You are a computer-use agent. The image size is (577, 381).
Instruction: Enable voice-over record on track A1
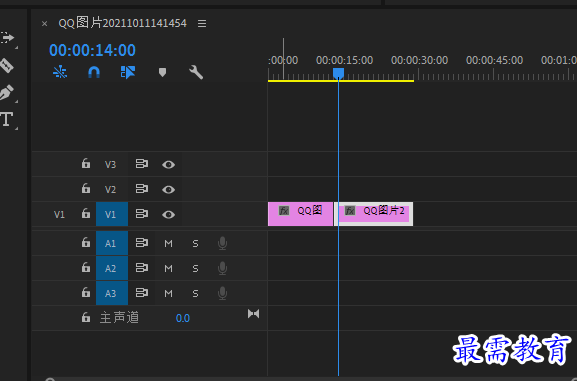click(222, 243)
